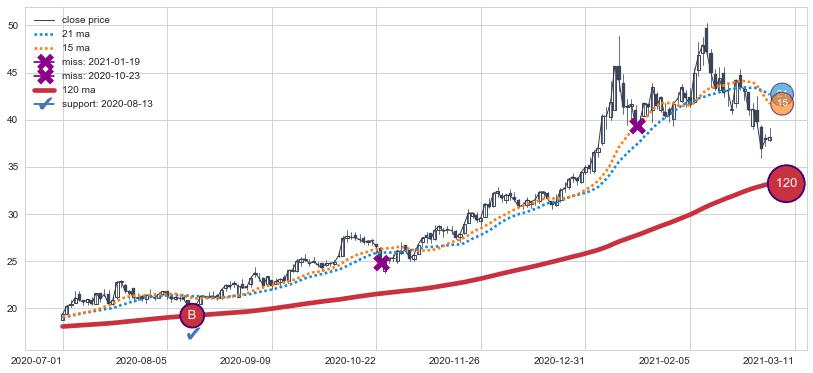Click the 2020-11-26 x-axis date label
Image resolution: width=813 pixels, height=373 pixels.
(x=452, y=360)
